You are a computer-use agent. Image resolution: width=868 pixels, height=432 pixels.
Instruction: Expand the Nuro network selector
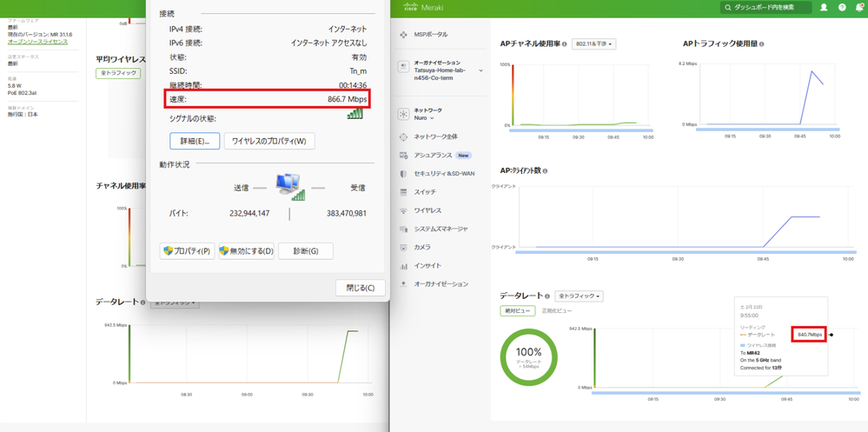pos(424,118)
